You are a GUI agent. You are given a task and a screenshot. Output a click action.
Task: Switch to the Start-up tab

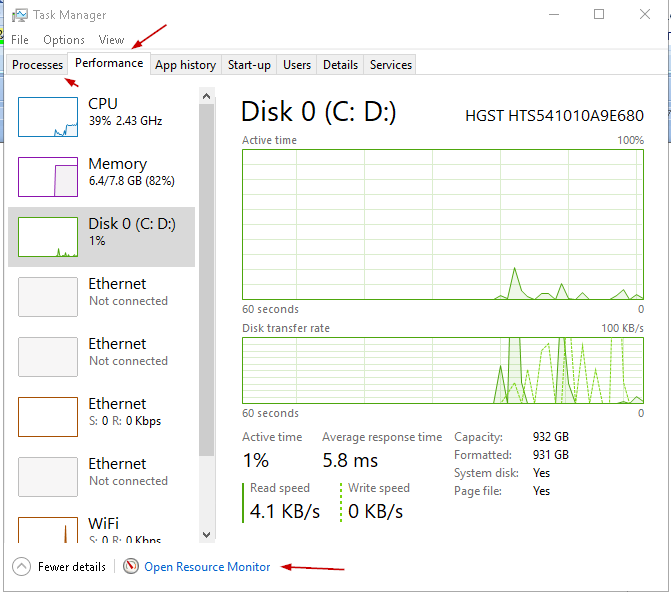249,65
